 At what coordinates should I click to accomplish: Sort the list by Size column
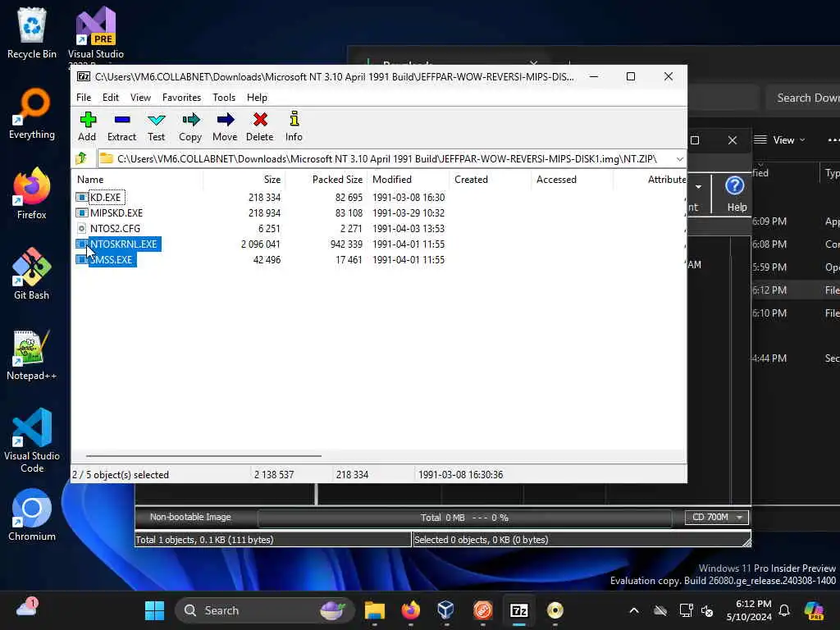[x=244, y=180]
